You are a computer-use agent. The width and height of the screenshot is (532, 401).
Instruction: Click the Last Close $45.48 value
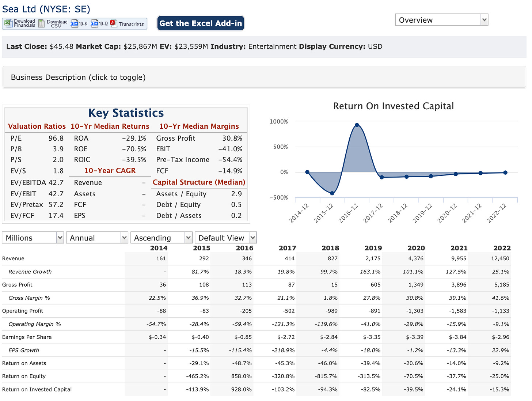click(x=61, y=47)
